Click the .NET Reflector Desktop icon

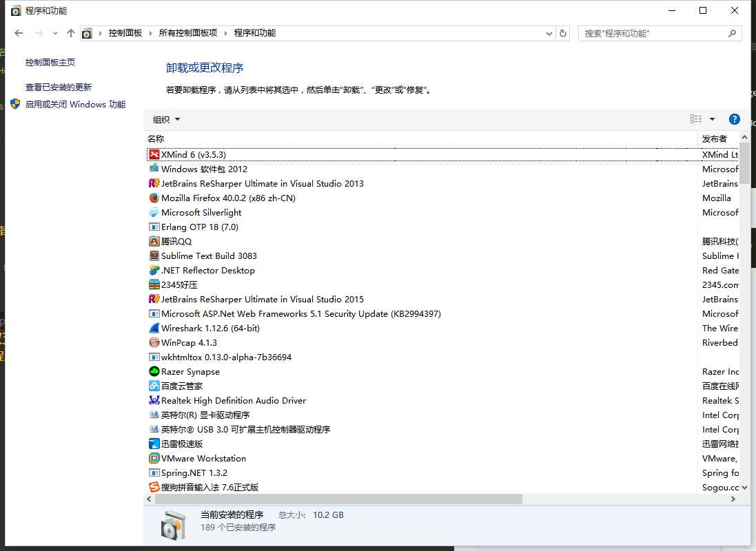[x=154, y=270]
